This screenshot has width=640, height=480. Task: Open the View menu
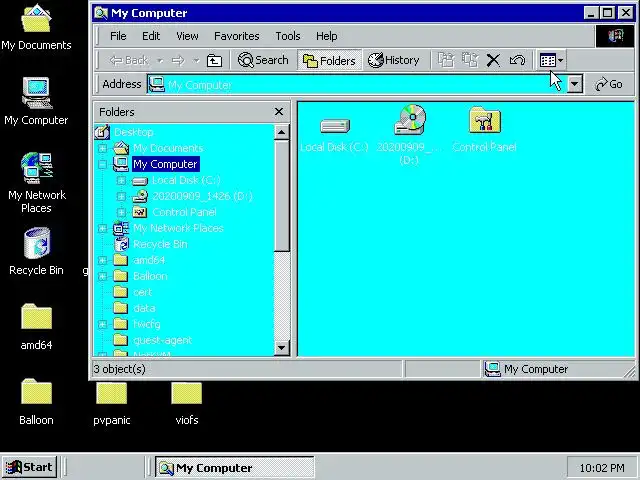(187, 36)
